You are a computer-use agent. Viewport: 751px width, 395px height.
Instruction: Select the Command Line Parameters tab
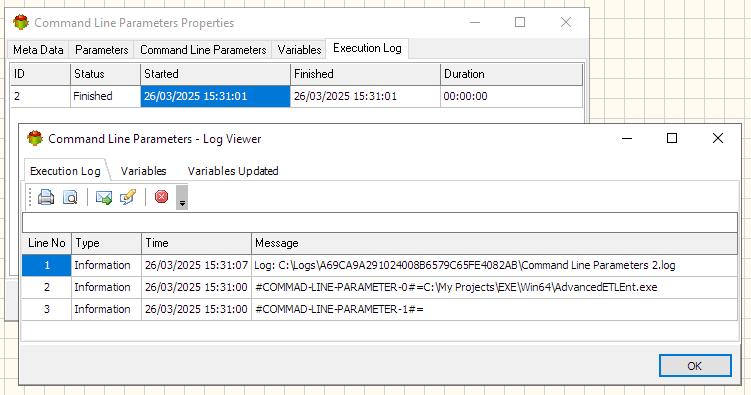[203, 50]
